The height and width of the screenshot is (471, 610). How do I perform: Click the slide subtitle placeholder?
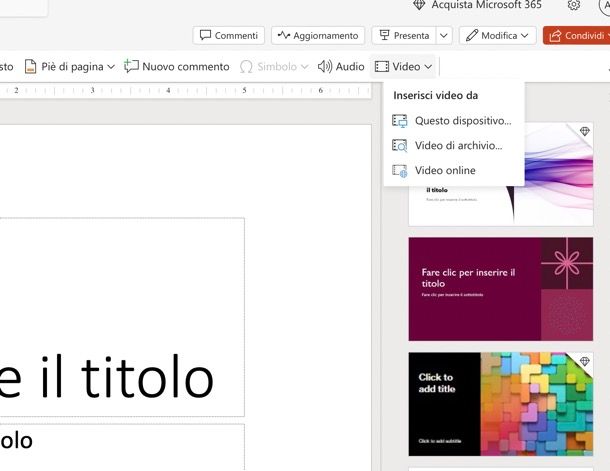pyautogui.click(x=122, y=447)
